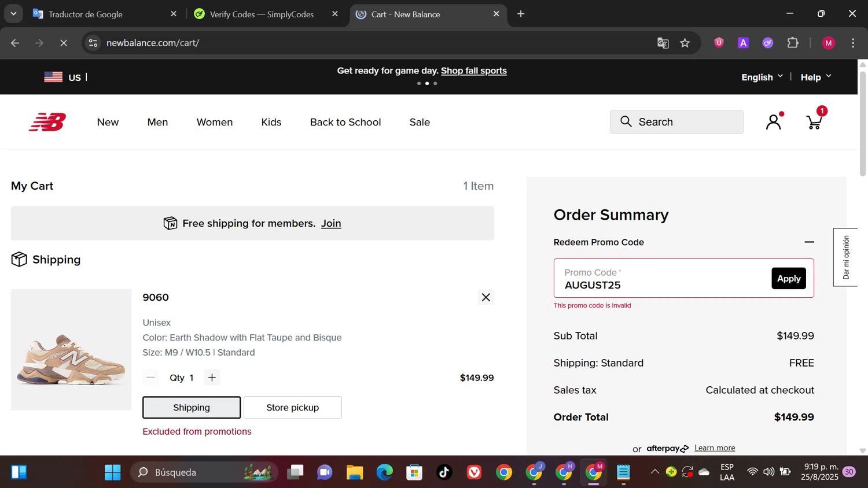Open the shopping cart icon

point(815,121)
